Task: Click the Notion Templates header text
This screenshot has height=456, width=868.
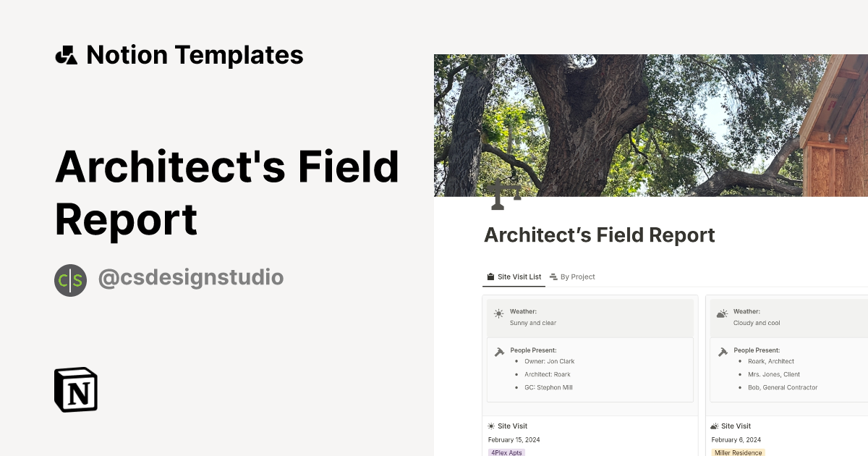Action: pos(195,55)
